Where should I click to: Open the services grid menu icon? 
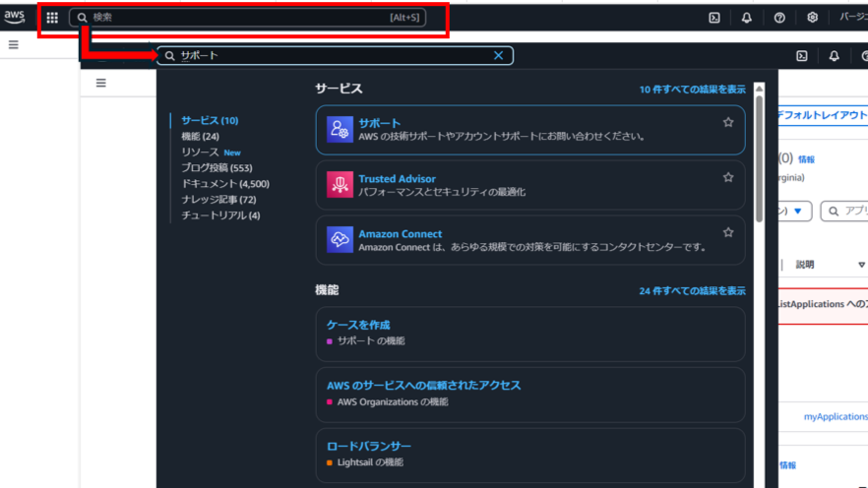click(x=52, y=18)
